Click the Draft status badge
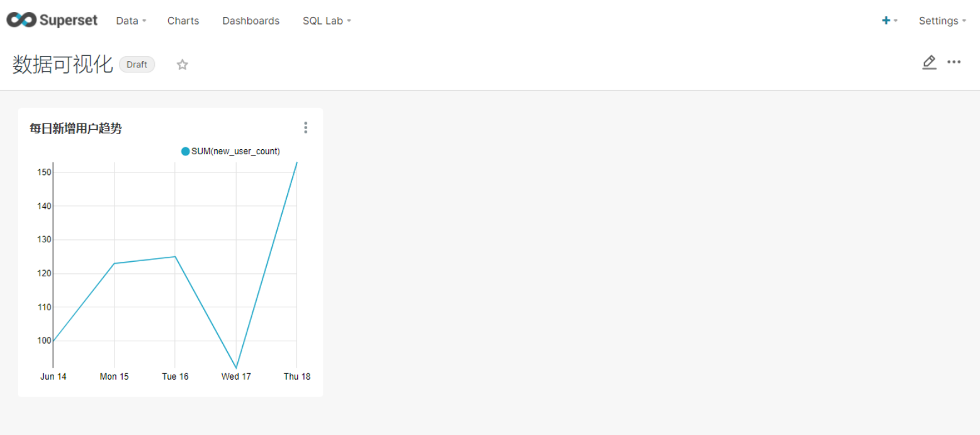 [x=137, y=64]
